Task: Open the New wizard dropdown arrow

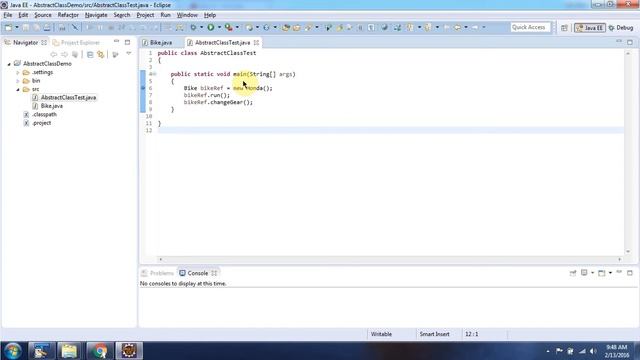Action: tap(17, 27)
